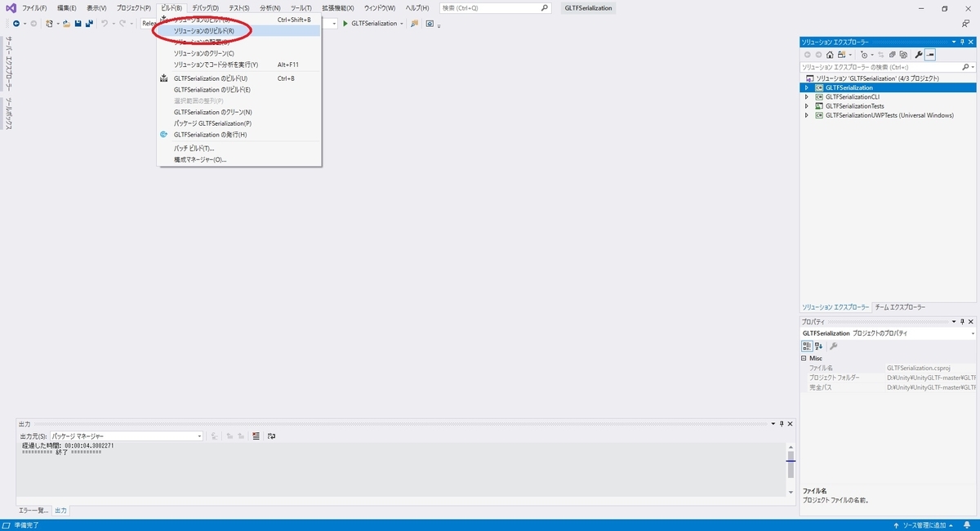Image resolution: width=980 pixels, height=531 pixels.
Task: Toggle word wrap in output panel
Action: point(271,436)
